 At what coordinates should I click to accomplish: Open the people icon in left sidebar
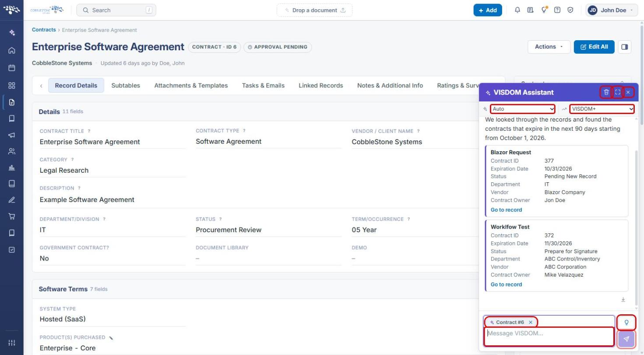(x=12, y=151)
